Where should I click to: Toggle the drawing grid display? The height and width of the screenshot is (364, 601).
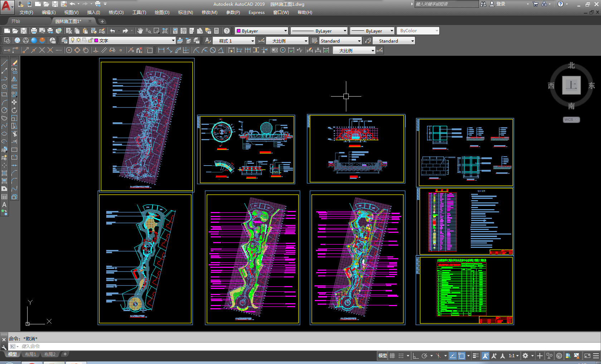(x=392, y=356)
